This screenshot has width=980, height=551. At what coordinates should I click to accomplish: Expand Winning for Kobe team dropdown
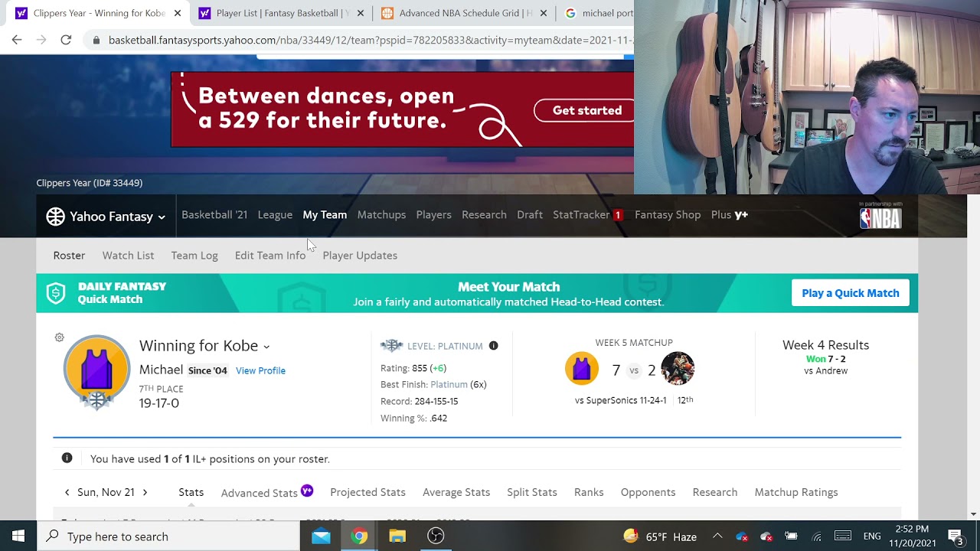[266, 347]
